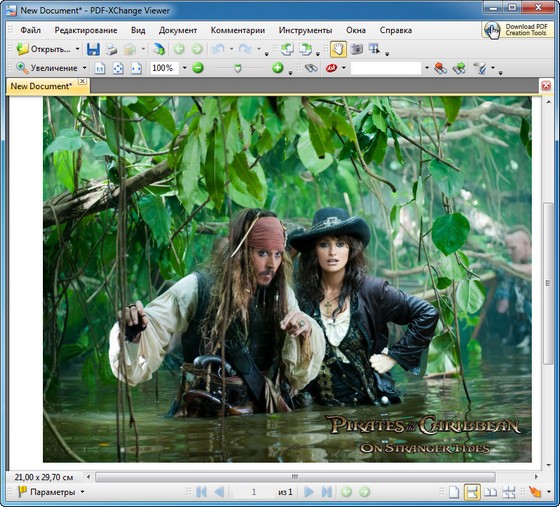Click the Увеличение zoom tool button
Image resolution: width=560 pixels, height=507 pixels.
click(x=48, y=68)
